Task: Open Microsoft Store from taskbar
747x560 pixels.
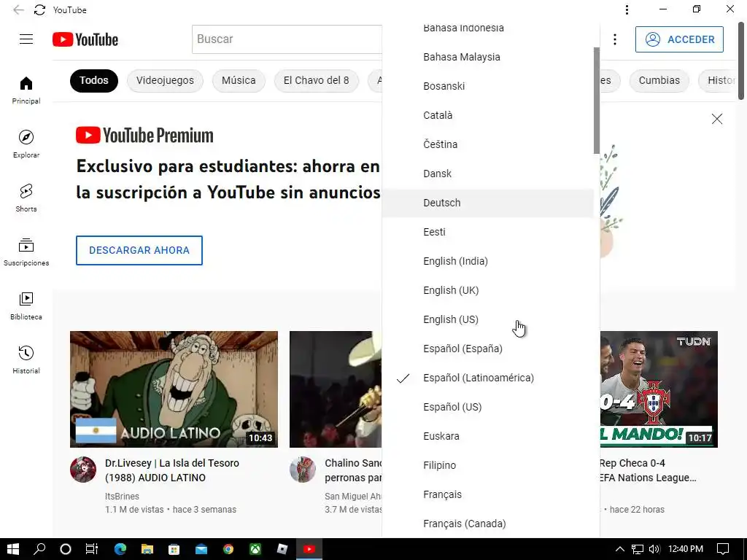Action: [174, 549]
